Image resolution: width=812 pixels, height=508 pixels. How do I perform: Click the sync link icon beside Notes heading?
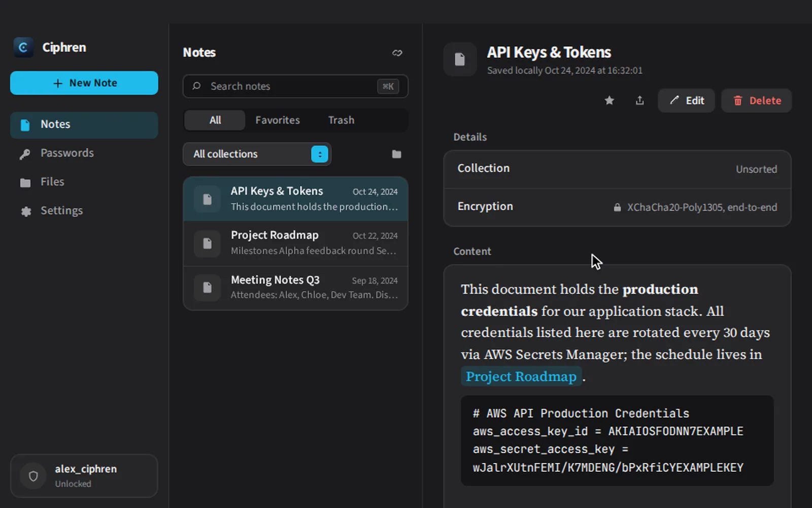click(397, 53)
